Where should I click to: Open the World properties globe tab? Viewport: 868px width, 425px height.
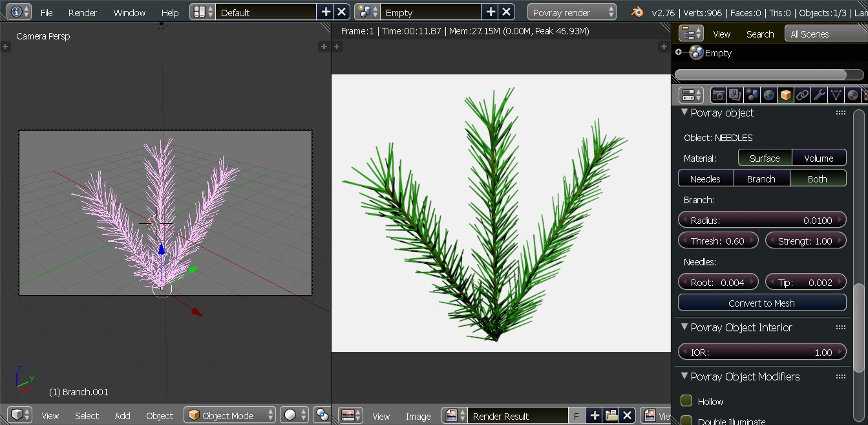(768, 95)
